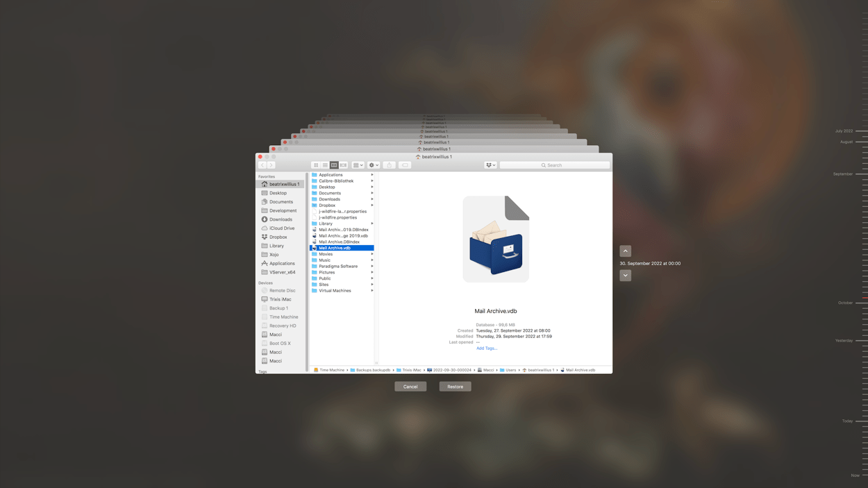Open iCloud Drive in the sidebar
Screen dimensions: 868x488
click(281, 228)
